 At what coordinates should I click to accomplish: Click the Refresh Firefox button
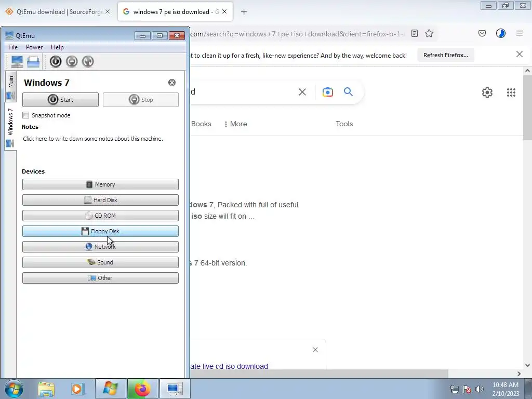(445, 55)
